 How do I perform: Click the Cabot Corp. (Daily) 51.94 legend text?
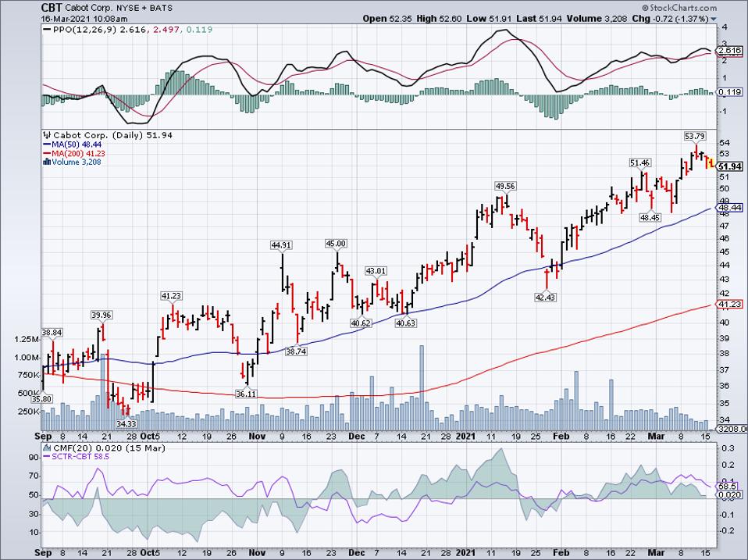[x=113, y=135]
